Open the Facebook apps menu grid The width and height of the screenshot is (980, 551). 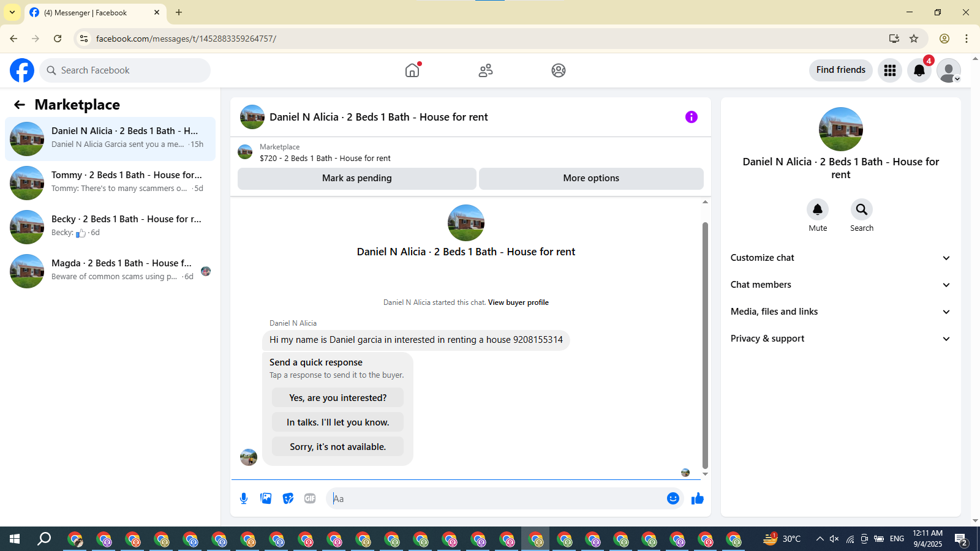coord(890,70)
